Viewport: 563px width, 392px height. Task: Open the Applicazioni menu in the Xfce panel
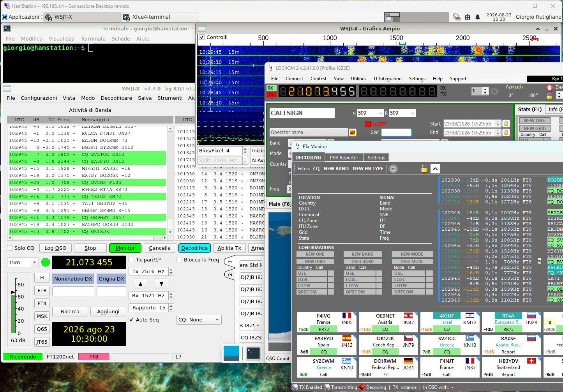pos(21,17)
